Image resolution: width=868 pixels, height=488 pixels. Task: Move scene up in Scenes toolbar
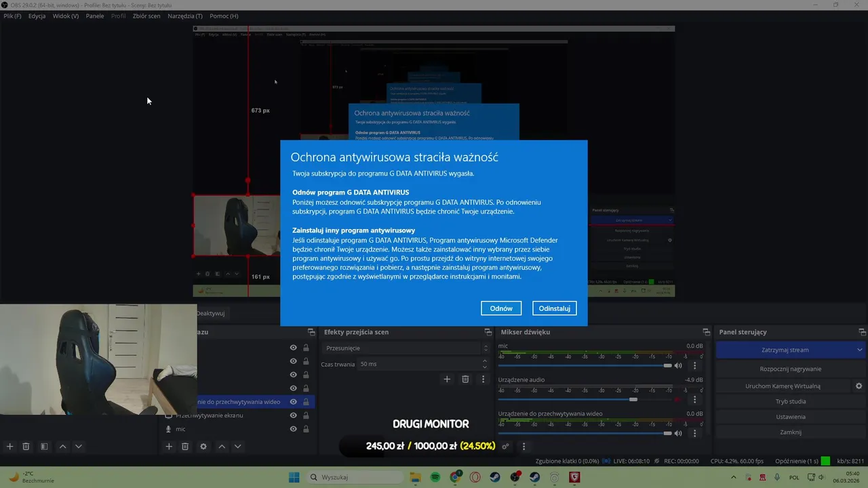62,447
